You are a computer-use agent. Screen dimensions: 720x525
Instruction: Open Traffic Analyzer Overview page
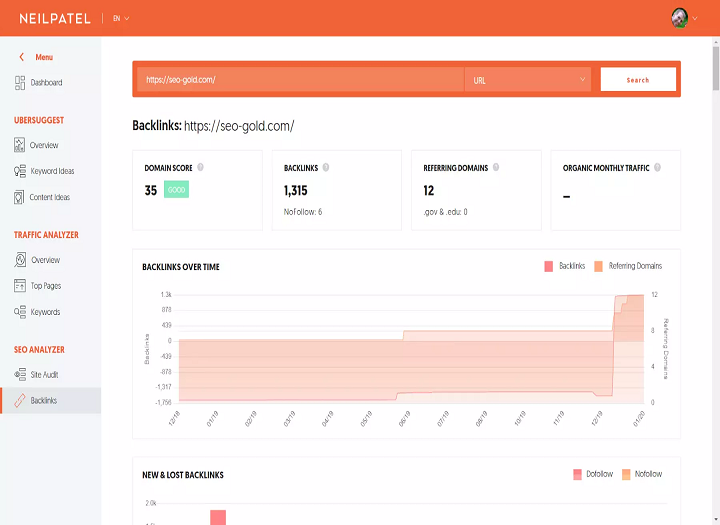coord(45,260)
